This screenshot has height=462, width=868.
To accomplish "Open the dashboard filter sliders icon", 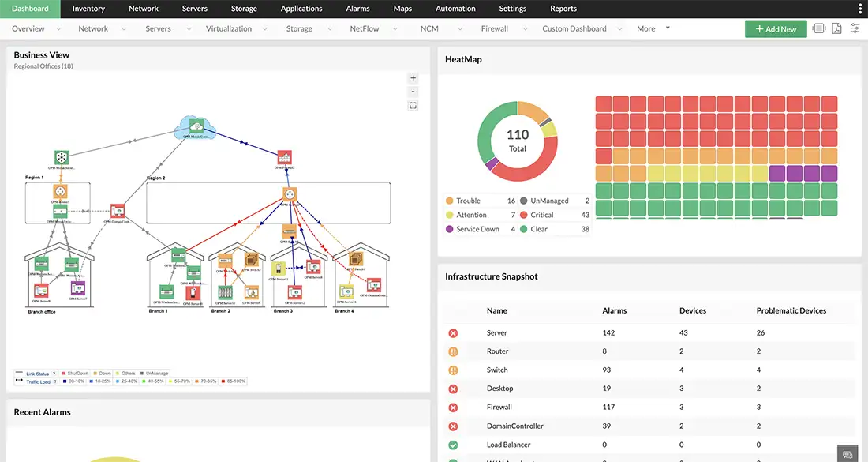I will (x=855, y=28).
